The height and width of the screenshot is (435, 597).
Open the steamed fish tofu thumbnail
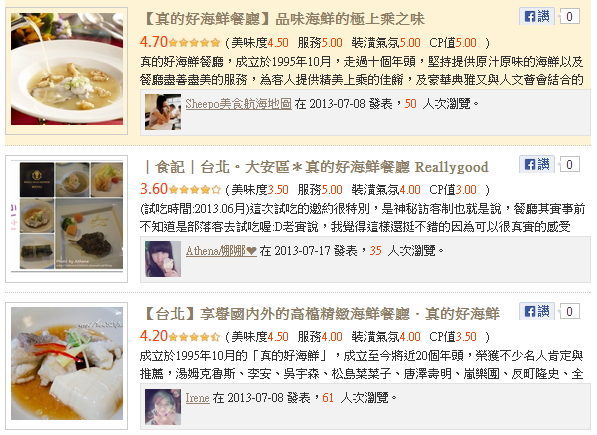(x=67, y=363)
